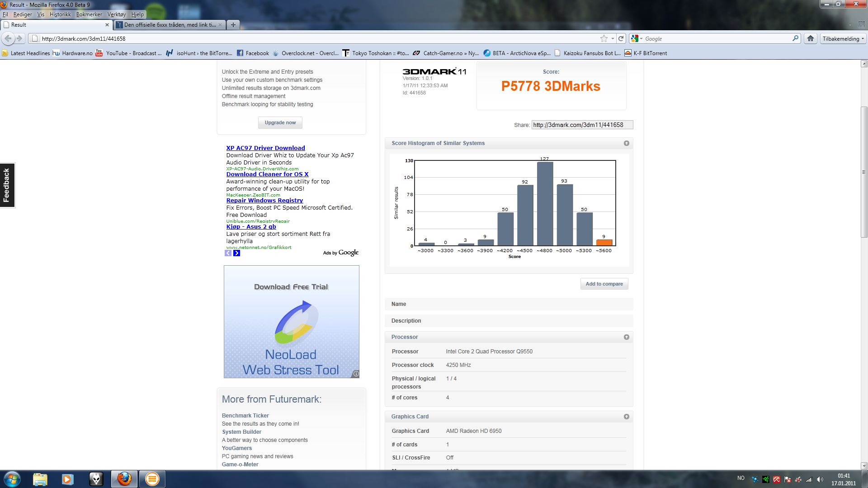Click the scrollbar down arrow
868x488 pixels.
click(864, 465)
